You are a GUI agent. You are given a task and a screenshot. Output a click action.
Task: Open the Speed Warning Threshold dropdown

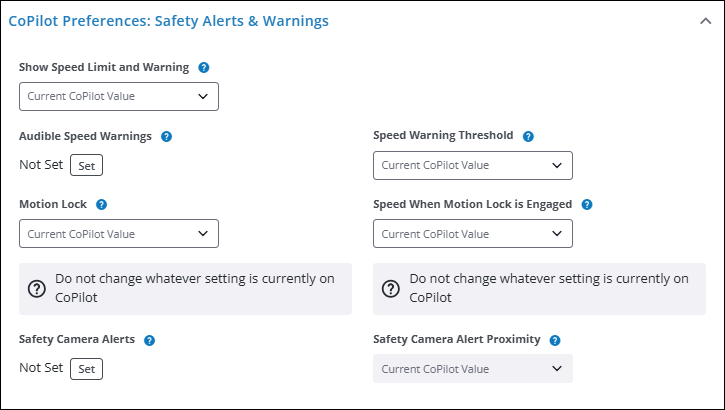(x=473, y=165)
